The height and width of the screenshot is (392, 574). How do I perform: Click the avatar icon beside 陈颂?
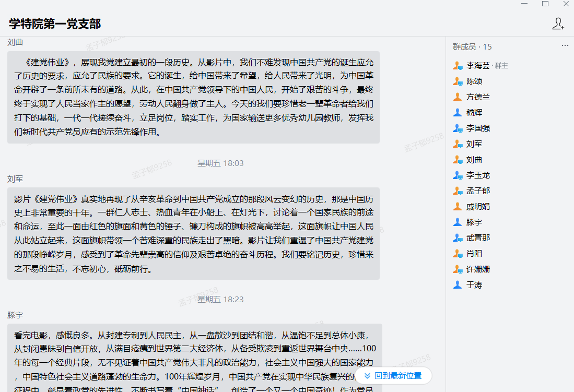[x=458, y=81]
